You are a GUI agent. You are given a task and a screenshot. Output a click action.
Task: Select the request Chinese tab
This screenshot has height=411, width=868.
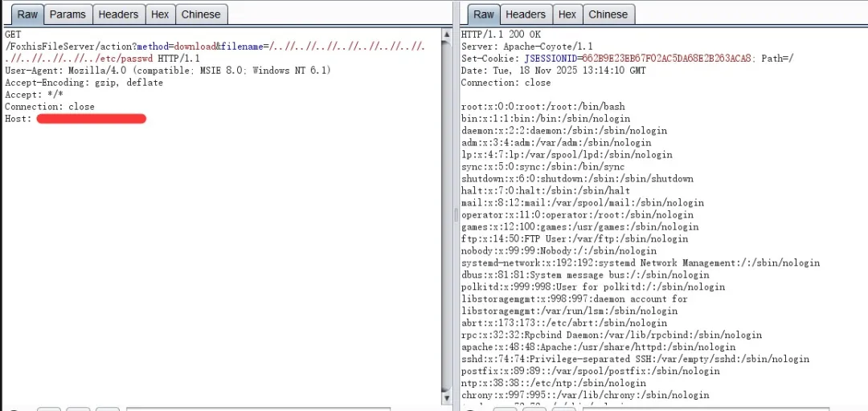(x=201, y=14)
